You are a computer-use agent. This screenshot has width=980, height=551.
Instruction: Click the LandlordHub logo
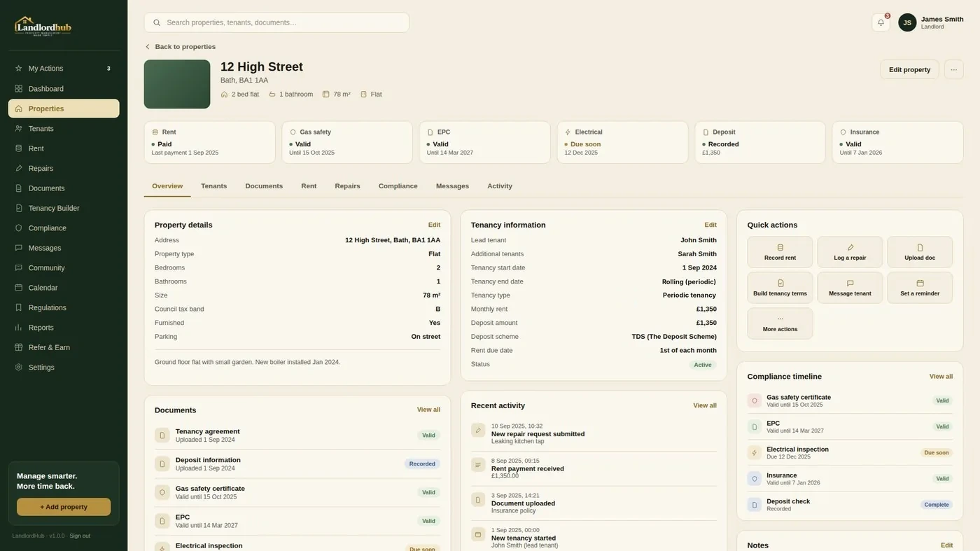pos(43,26)
